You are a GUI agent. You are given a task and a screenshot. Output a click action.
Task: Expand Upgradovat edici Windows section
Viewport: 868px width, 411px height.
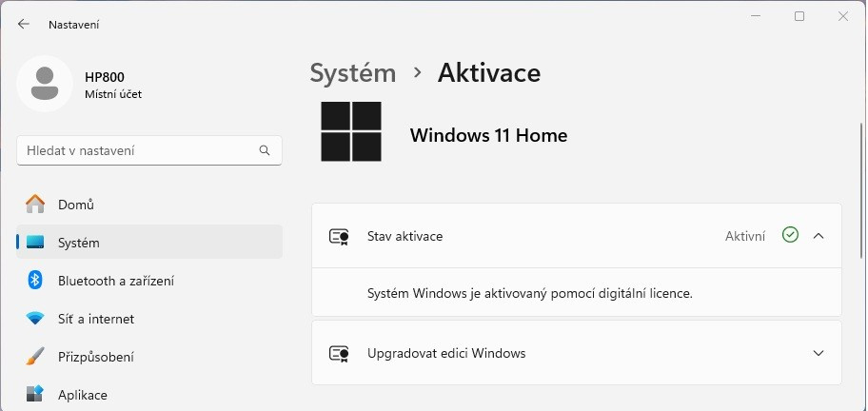click(819, 353)
